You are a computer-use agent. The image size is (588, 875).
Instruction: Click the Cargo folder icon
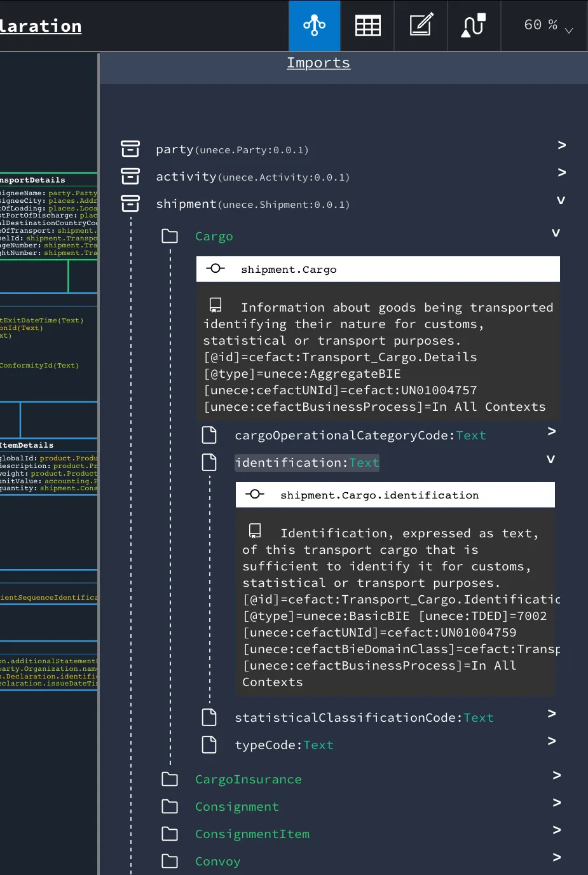(170, 236)
